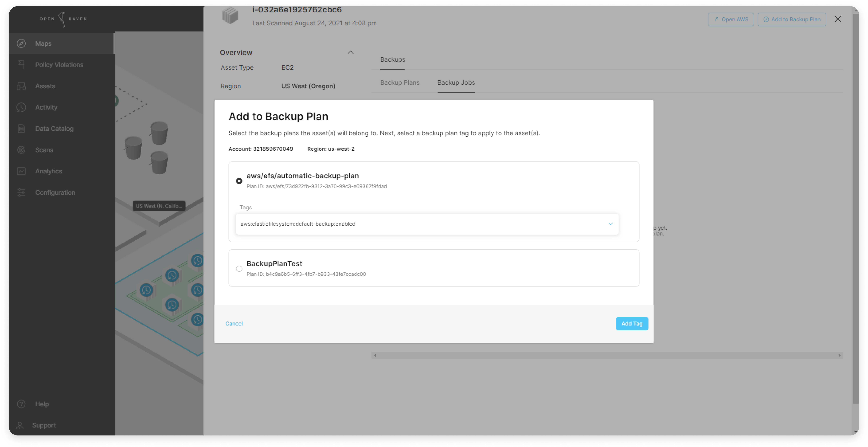Select the Backup Jobs tab
Image resolution: width=868 pixels, height=447 pixels.
pyautogui.click(x=456, y=83)
